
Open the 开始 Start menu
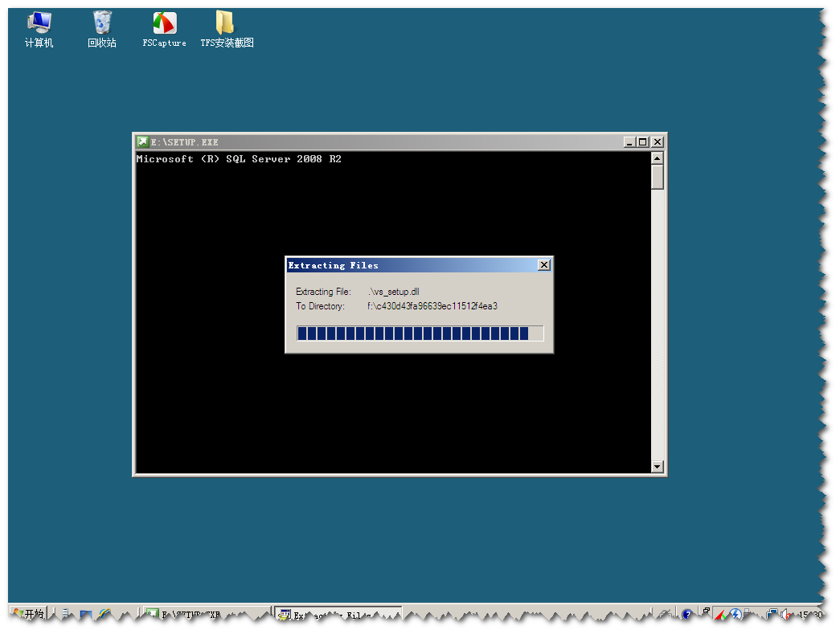tap(29, 614)
